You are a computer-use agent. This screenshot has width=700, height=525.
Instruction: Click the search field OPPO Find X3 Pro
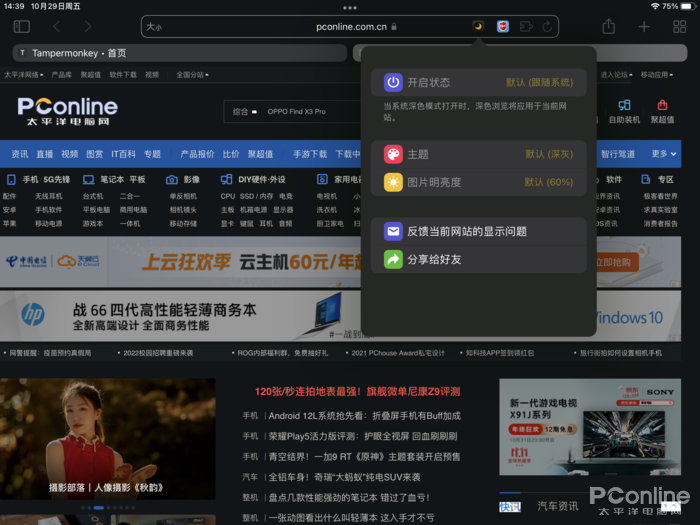(296, 112)
